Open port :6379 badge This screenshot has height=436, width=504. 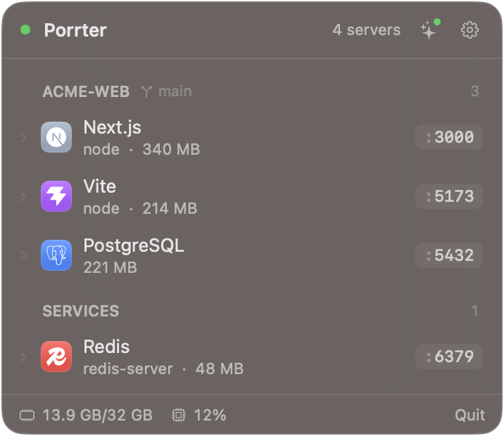click(x=449, y=357)
